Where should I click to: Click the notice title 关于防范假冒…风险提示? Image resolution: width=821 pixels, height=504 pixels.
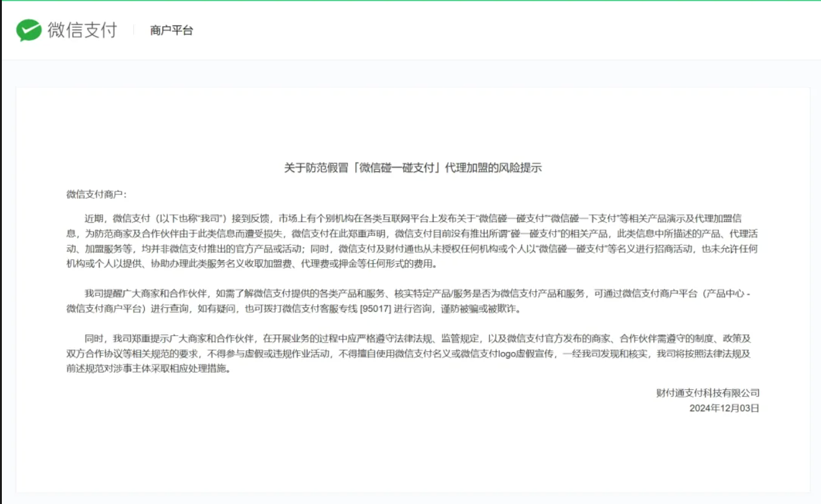tap(413, 168)
